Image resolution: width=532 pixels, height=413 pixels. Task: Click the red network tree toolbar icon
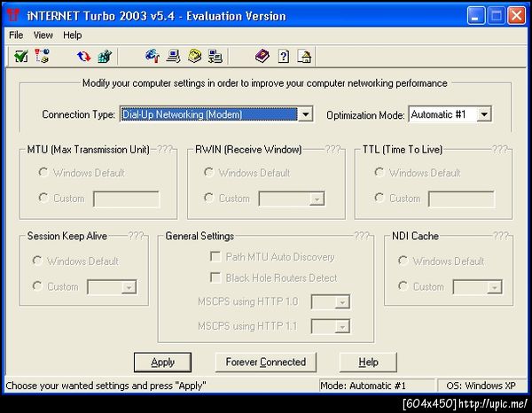coord(42,57)
